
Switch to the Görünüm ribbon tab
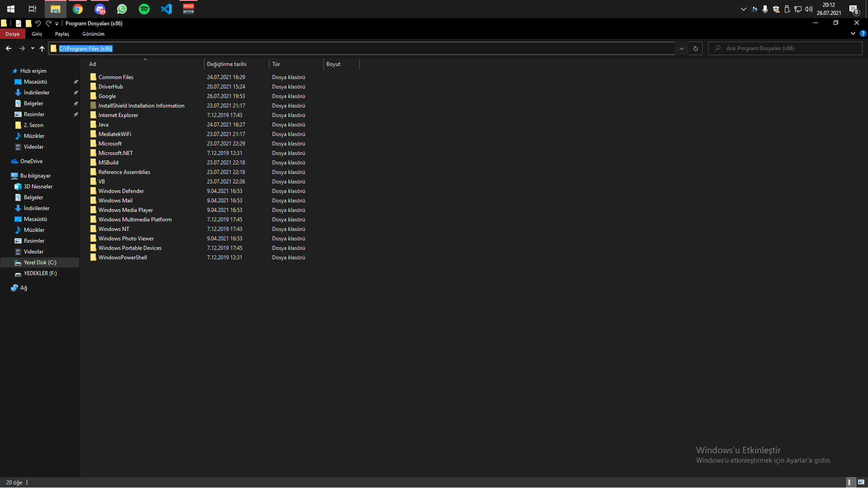(x=93, y=34)
